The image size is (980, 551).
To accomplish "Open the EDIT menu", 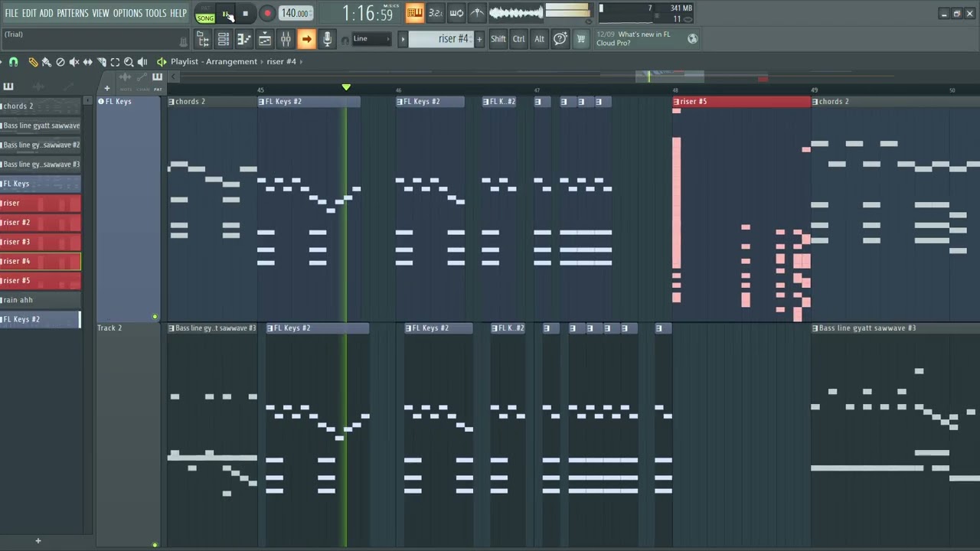I will pos(29,13).
